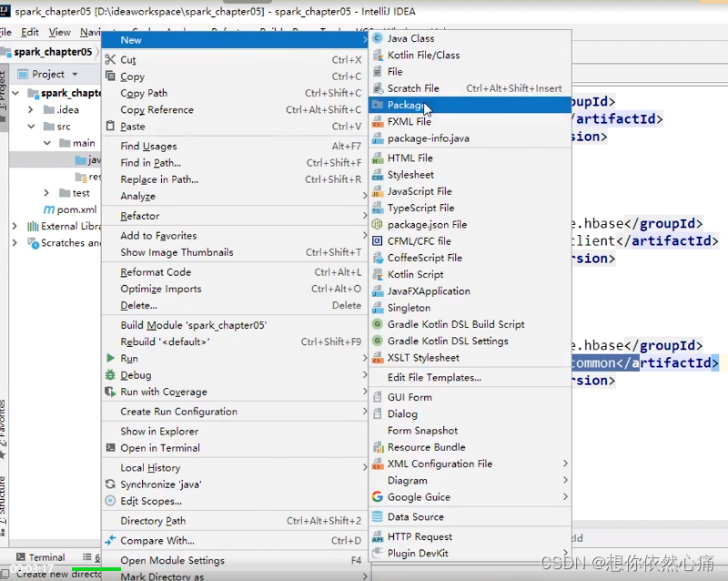The width and height of the screenshot is (728, 581).
Task: Click the Cut scissors icon
Action: 110,59
